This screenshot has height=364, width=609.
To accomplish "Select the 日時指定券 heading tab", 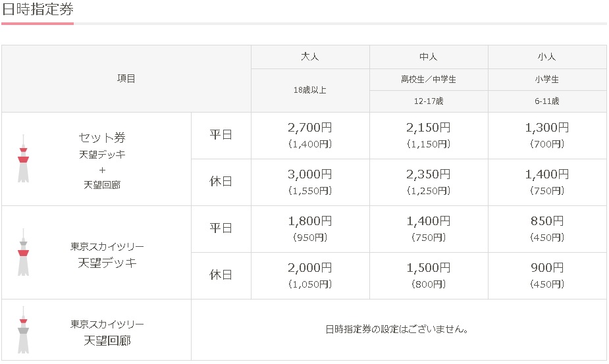I will 38,10.
